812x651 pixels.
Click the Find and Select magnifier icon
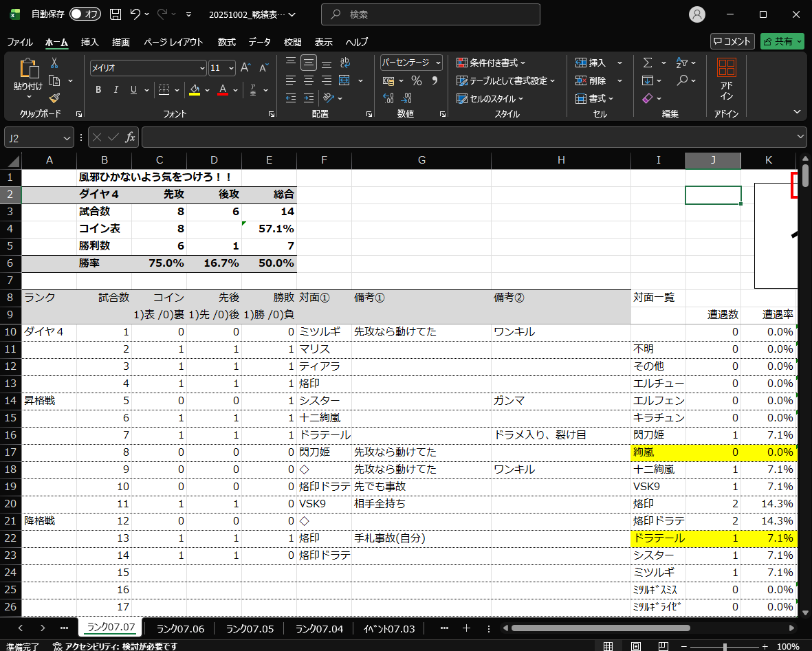click(682, 80)
